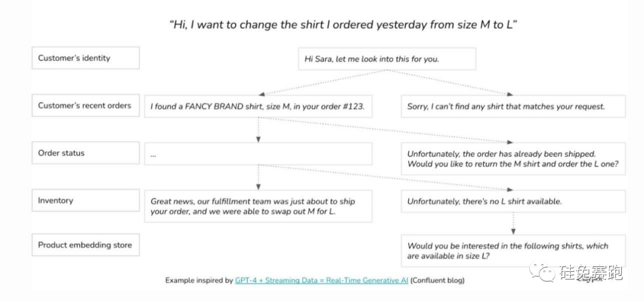Click the "Hi Sara" response box

point(386,59)
